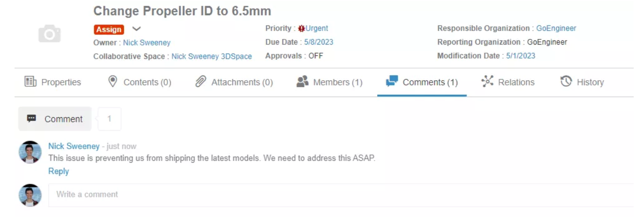Click Nick Sweeney's avatar beside the comment
The image size is (644, 219).
[x=30, y=152]
